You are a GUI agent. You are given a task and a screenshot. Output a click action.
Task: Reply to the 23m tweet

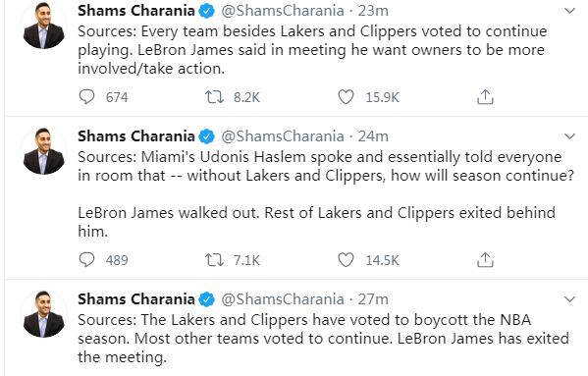[x=86, y=97]
